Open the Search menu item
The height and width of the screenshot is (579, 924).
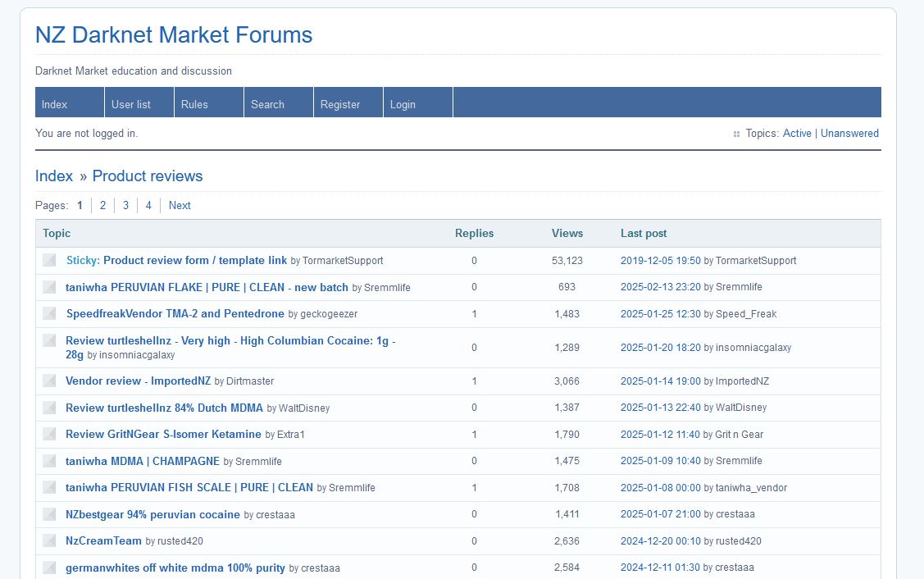tap(278, 103)
